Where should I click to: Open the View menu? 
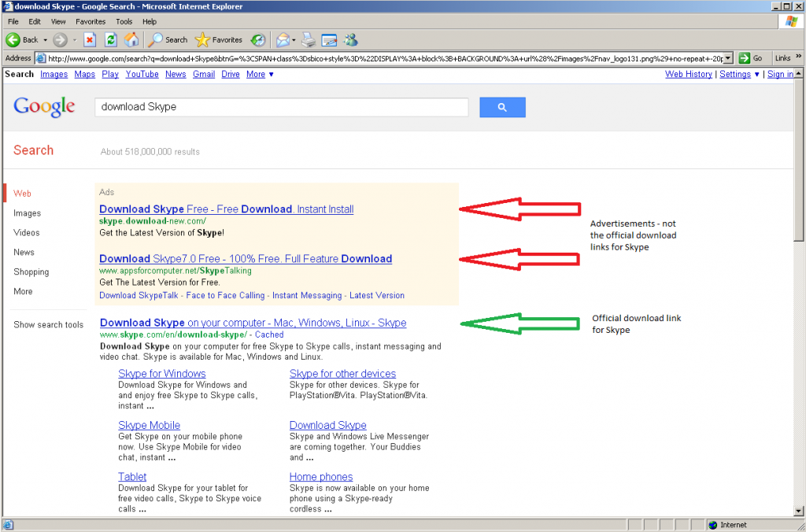coord(58,21)
